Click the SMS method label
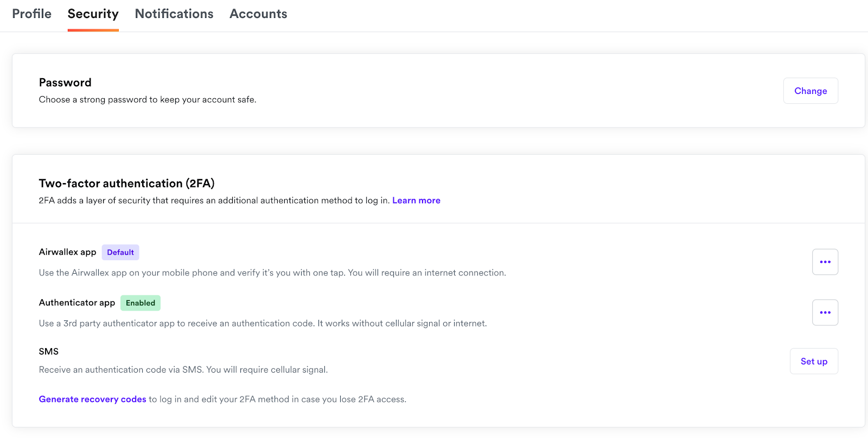868x441 pixels. pyautogui.click(x=49, y=351)
